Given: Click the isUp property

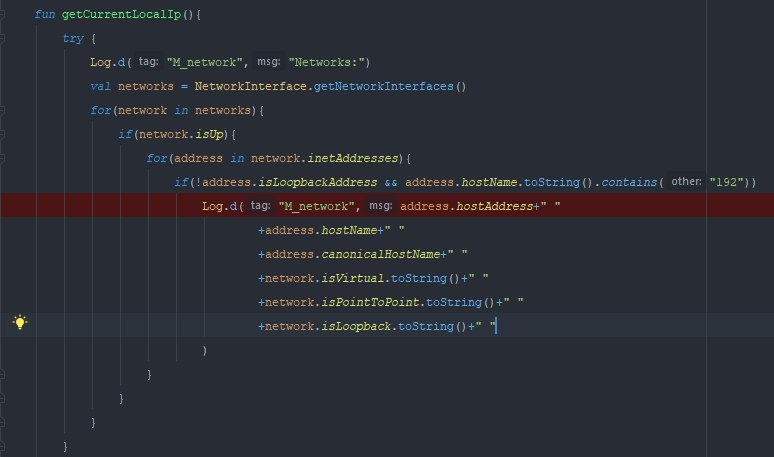Looking at the screenshot, I should (209, 134).
